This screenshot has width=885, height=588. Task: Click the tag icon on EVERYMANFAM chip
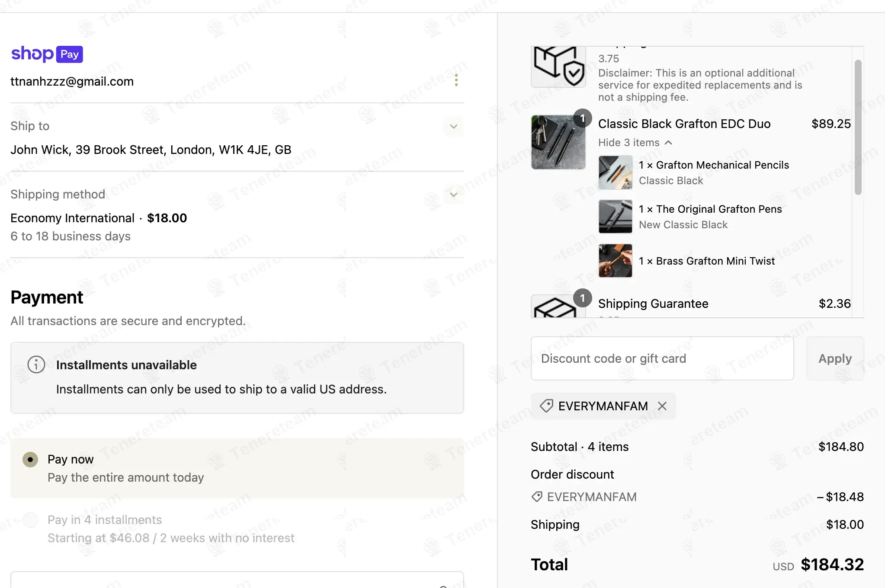[x=546, y=406]
